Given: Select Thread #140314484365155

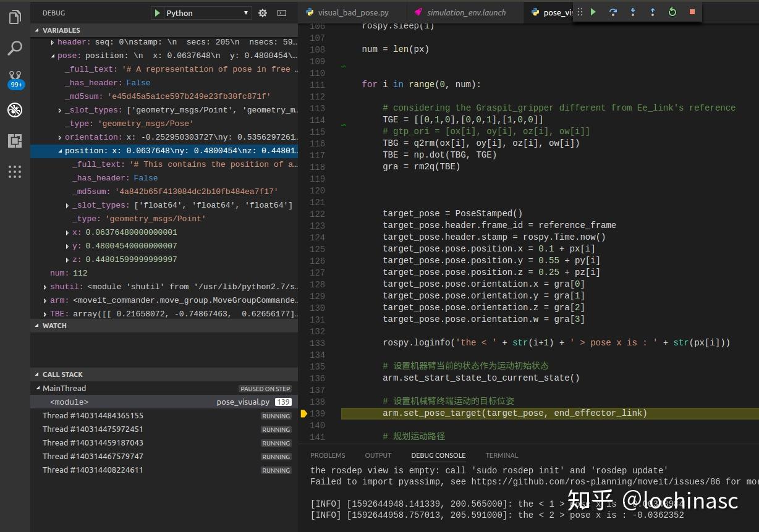Looking at the screenshot, I should (164, 415).
